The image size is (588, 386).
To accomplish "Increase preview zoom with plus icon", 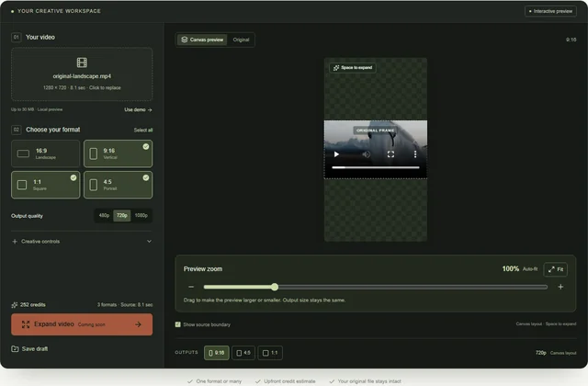I will pos(560,287).
